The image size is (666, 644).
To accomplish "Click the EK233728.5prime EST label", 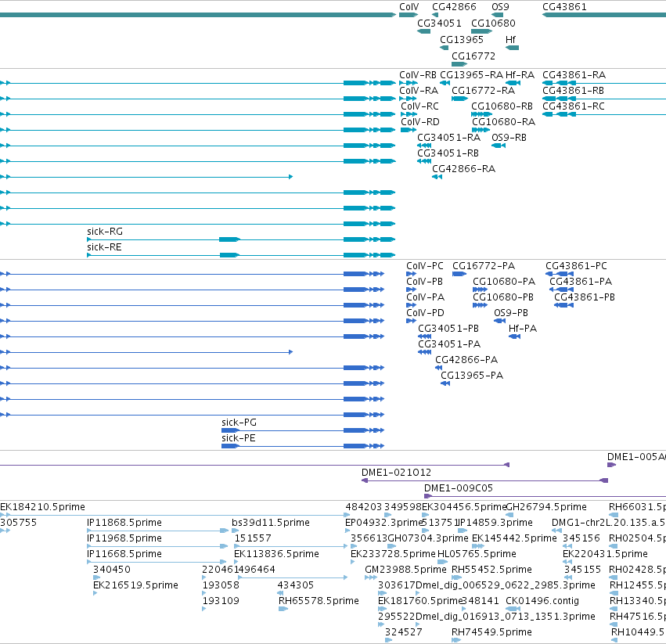I will click(x=393, y=554).
